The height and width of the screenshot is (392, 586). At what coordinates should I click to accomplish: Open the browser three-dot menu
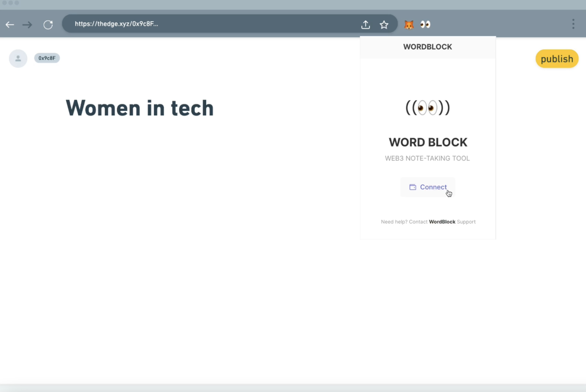pos(573,24)
